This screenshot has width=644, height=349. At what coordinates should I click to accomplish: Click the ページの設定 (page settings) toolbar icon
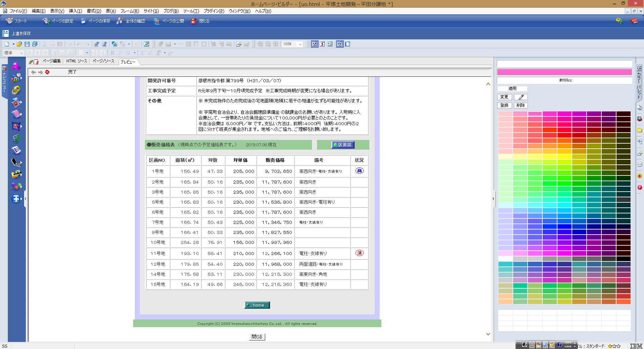point(46,21)
